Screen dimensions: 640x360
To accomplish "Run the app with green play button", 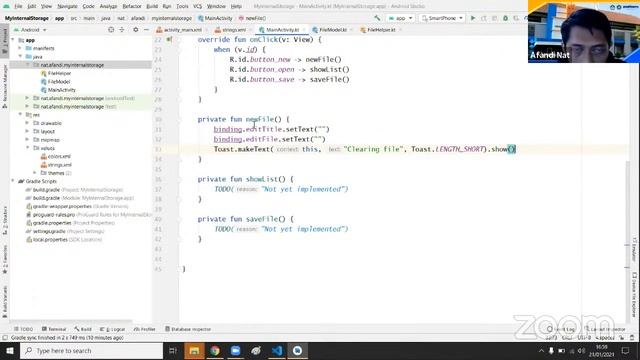I will pyautogui.click(x=473, y=18).
